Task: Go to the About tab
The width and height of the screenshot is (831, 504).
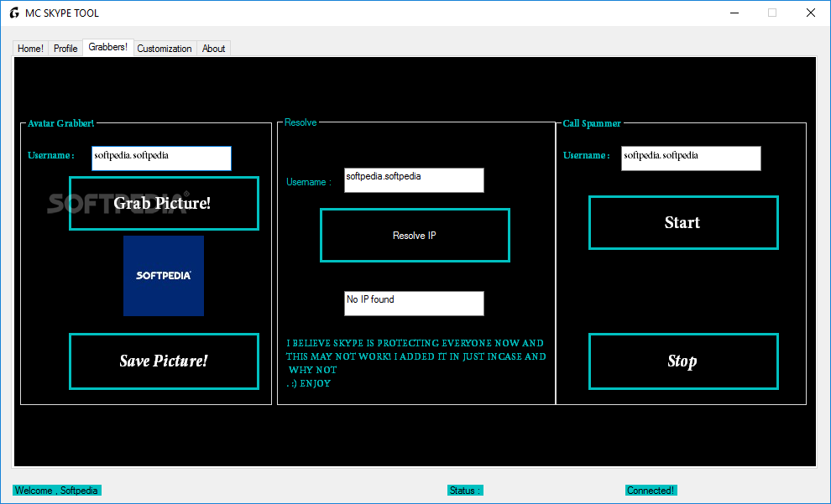Action: pyautogui.click(x=213, y=48)
